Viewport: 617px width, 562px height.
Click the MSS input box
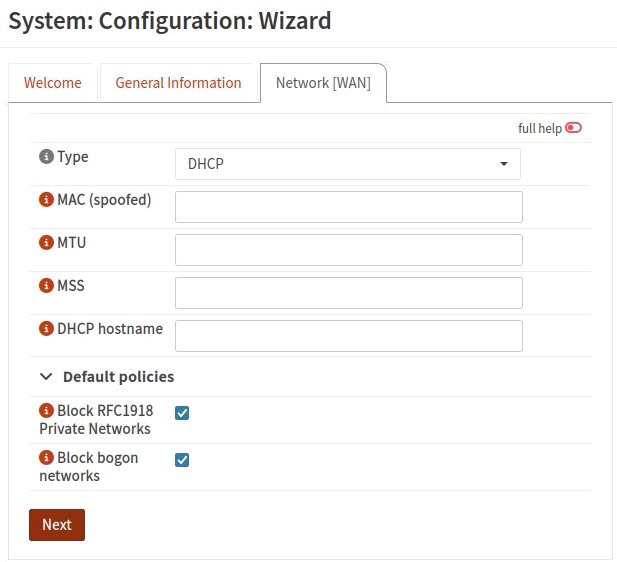coord(348,293)
